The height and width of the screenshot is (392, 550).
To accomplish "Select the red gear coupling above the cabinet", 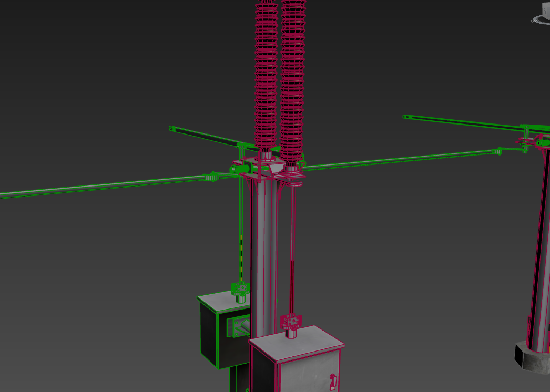I will 291,320.
